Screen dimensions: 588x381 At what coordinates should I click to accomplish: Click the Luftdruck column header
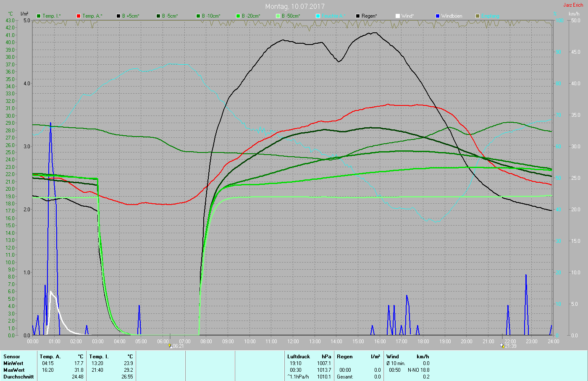pyautogui.click(x=298, y=357)
